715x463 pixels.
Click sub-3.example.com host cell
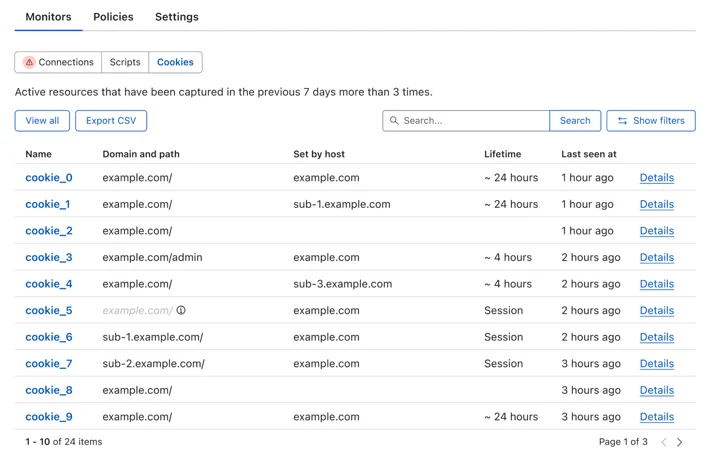[342, 284]
